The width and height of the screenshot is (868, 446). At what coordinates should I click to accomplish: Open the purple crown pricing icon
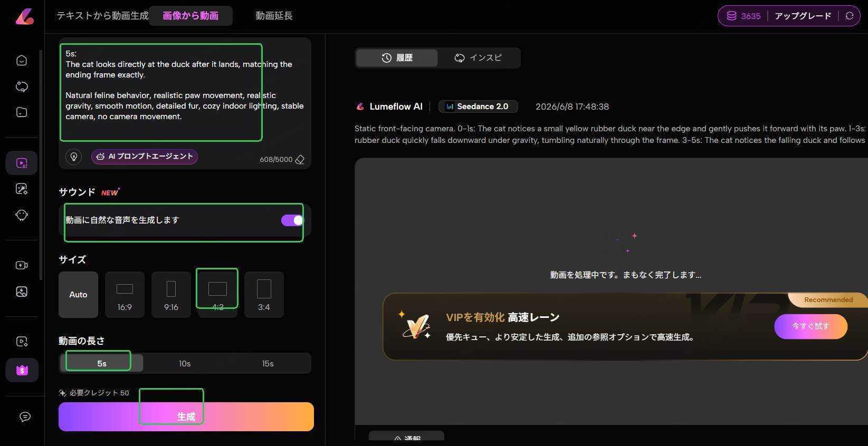22,370
